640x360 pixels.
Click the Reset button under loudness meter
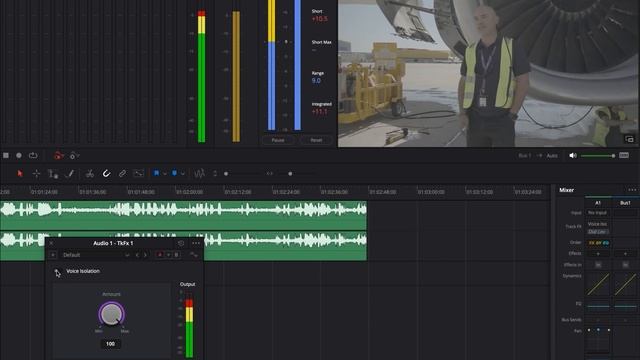coord(316,140)
